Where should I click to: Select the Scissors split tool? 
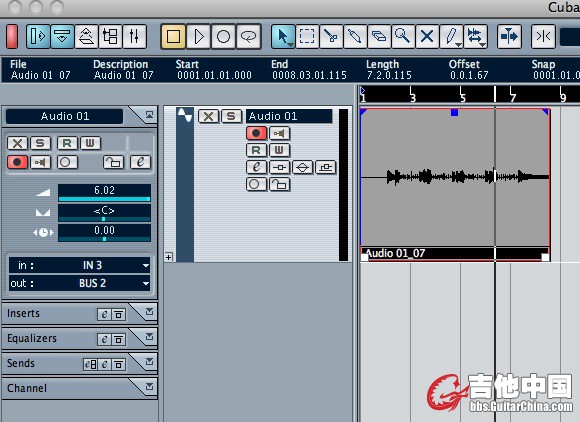pyautogui.click(x=331, y=36)
